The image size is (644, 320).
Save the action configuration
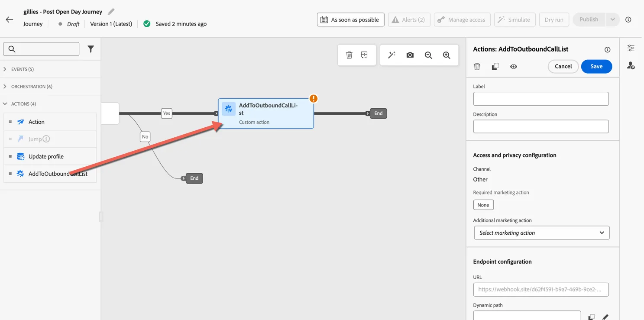tap(596, 66)
